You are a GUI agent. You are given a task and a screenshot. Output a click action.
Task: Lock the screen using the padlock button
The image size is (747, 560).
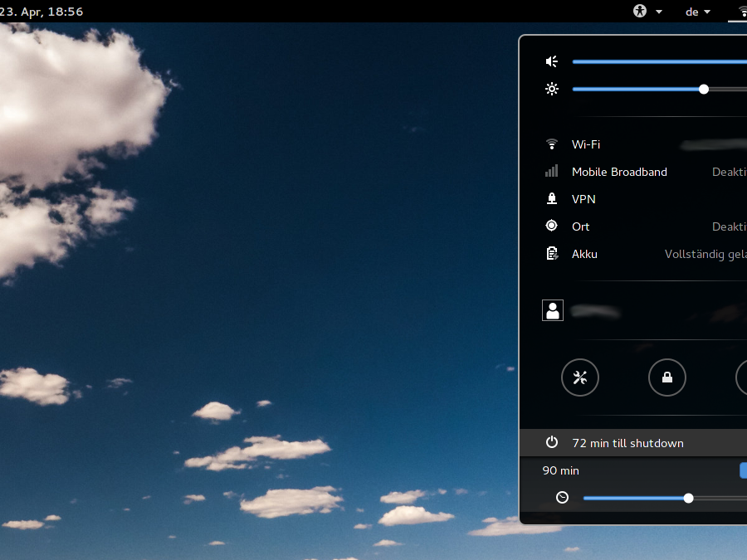tap(666, 377)
